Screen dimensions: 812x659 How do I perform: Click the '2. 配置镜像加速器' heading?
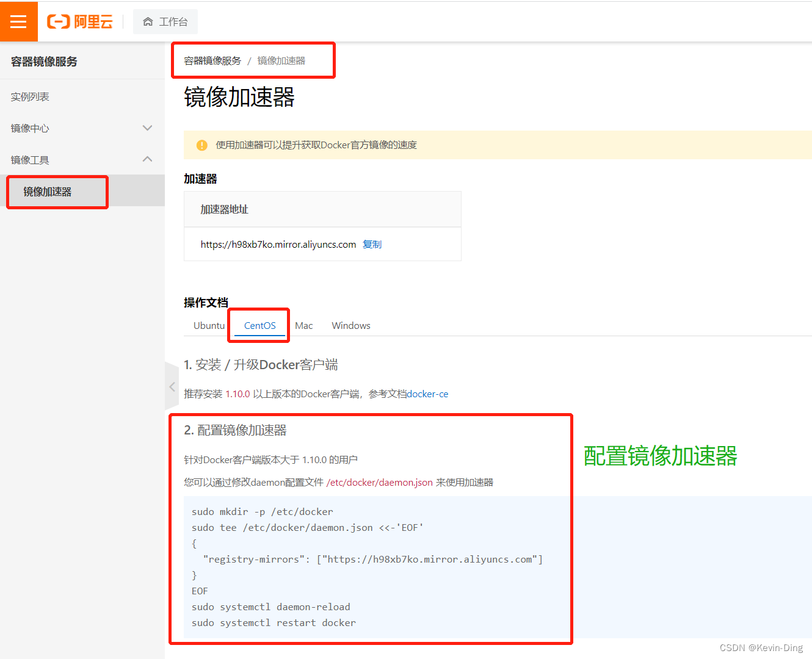235,430
